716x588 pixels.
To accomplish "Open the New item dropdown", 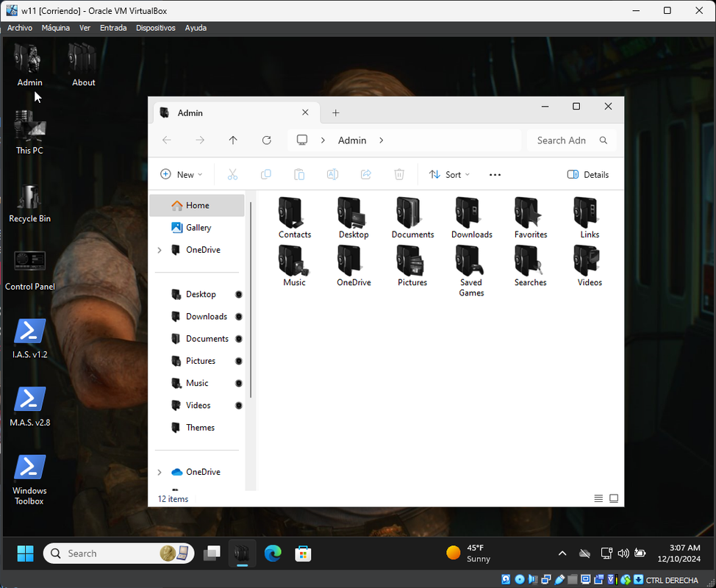I will click(182, 174).
